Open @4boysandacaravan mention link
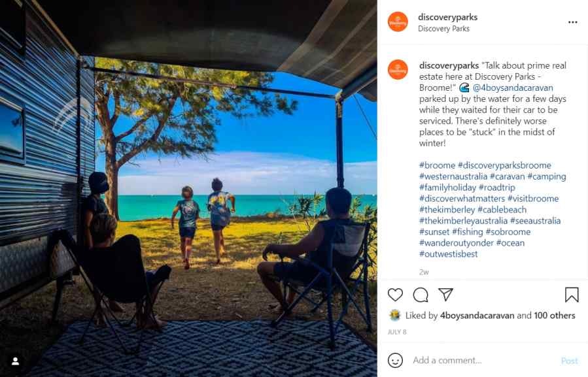 pos(513,88)
